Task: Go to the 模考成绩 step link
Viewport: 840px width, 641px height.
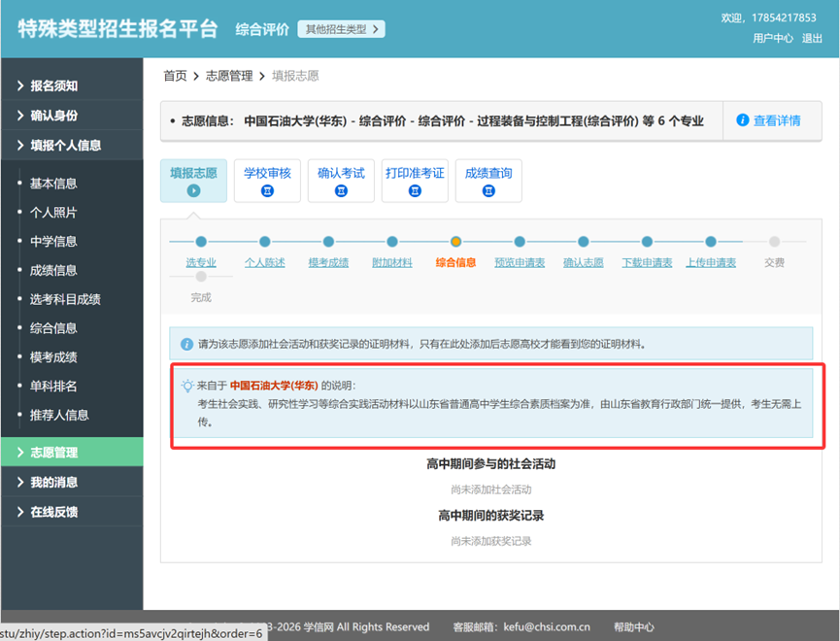Action: 328,262
